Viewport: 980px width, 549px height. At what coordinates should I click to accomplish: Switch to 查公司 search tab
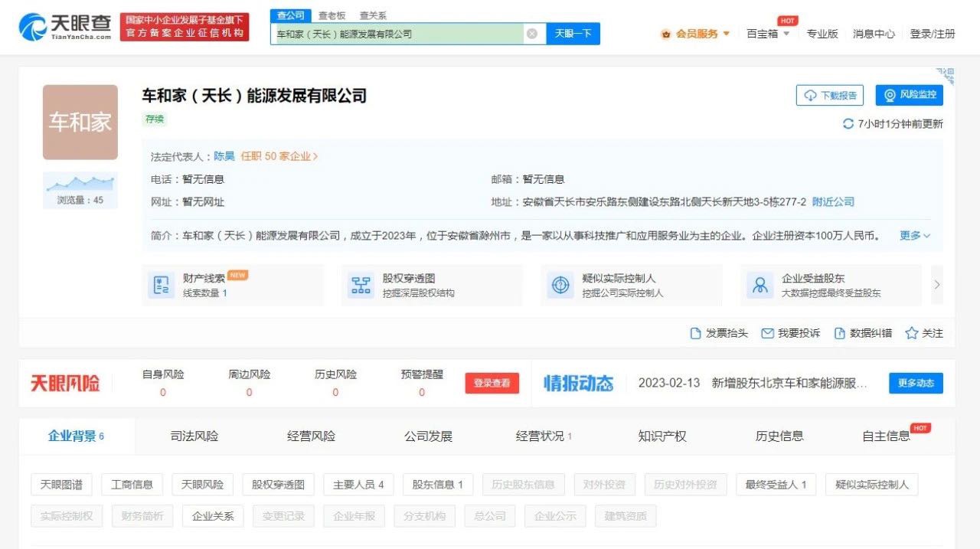[290, 15]
